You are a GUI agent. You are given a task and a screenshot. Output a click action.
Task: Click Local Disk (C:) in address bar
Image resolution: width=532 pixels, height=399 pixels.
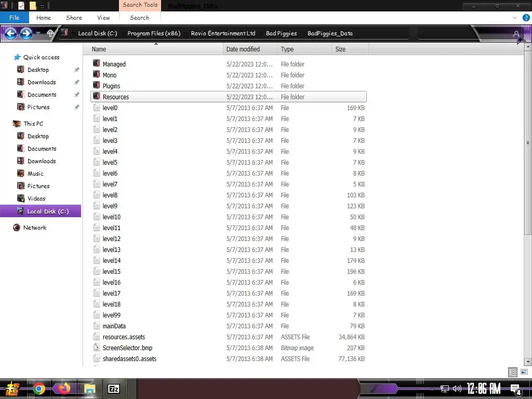pyautogui.click(x=97, y=33)
